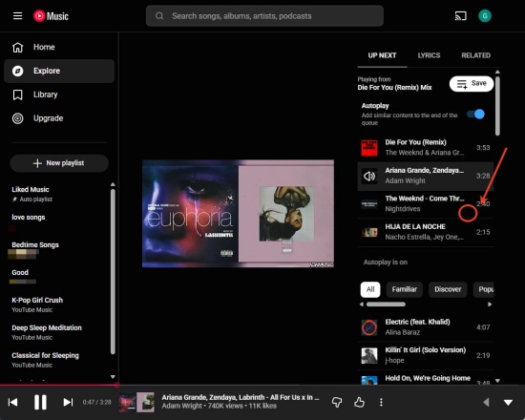Screen dimensions: 525x420
Task: Toggle the Autoplay switch off
Action: [x=475, y=115]
